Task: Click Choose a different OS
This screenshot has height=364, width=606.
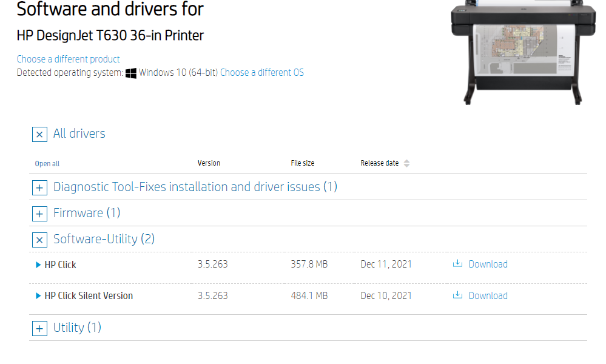Action: (262, 72)
